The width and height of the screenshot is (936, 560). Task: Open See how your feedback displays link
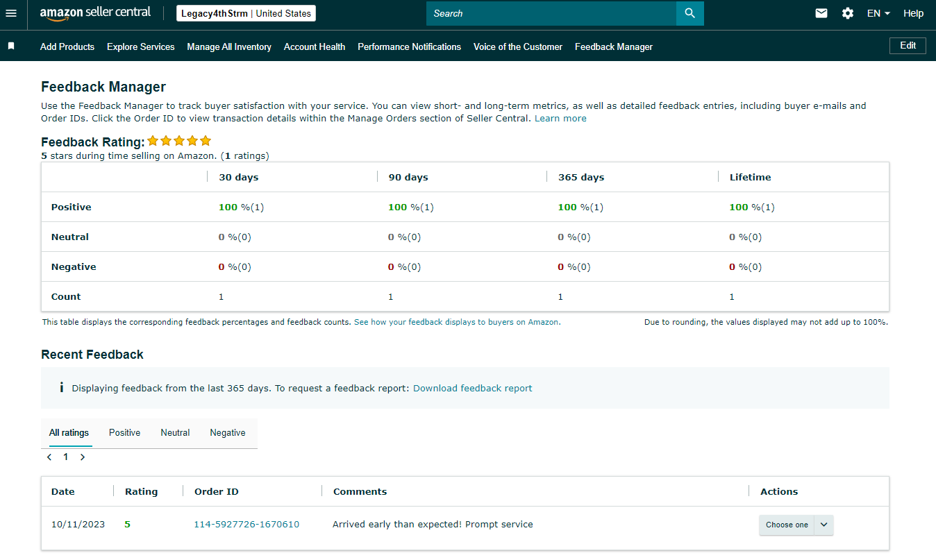pos(457,322)
